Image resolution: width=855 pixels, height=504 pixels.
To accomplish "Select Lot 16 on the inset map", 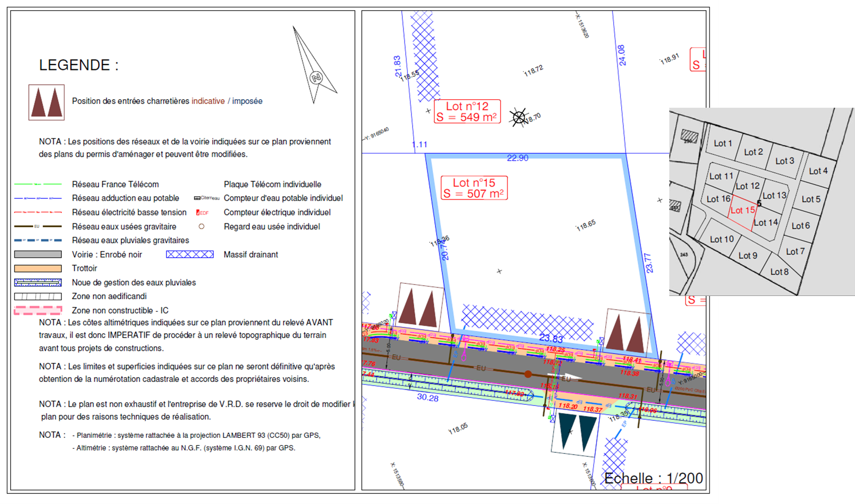I will [718, 199].
